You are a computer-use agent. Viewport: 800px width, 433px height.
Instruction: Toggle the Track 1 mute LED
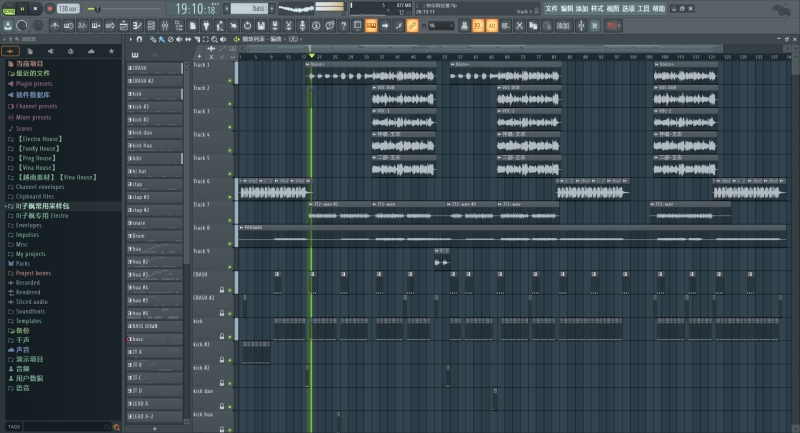[230, 81]
